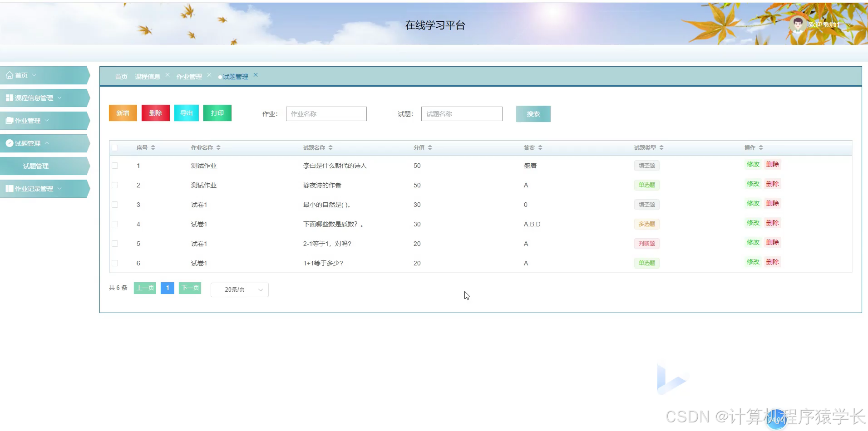Image resolution: width=868 pixels, height=431 pixels.
Task: Check row 6 1+1等于多少 checkbox
Action: 115,263
